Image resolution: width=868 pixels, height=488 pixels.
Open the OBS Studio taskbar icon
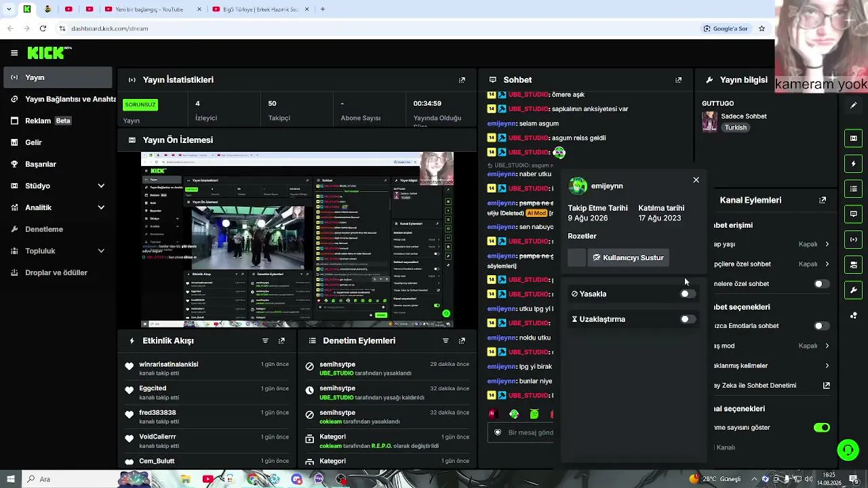(340, 479)
